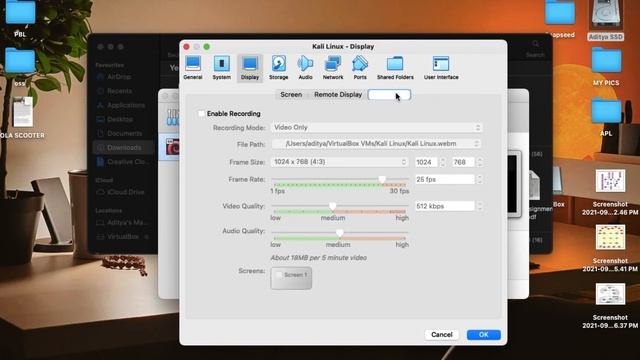Select VirtualBox in the Finder sidebar locations
The height and width of the screenshot is (360, 640).
click(123, 237)
